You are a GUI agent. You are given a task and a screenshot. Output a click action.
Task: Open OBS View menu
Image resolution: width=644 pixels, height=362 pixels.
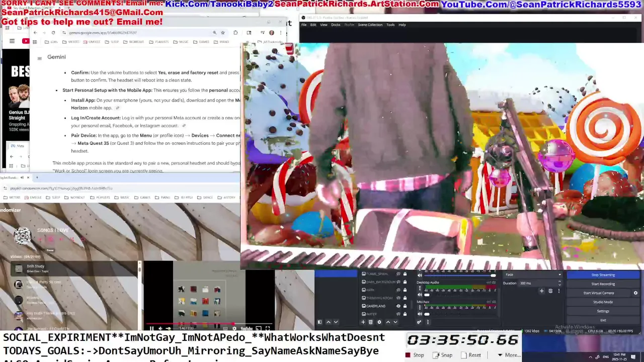324,25
